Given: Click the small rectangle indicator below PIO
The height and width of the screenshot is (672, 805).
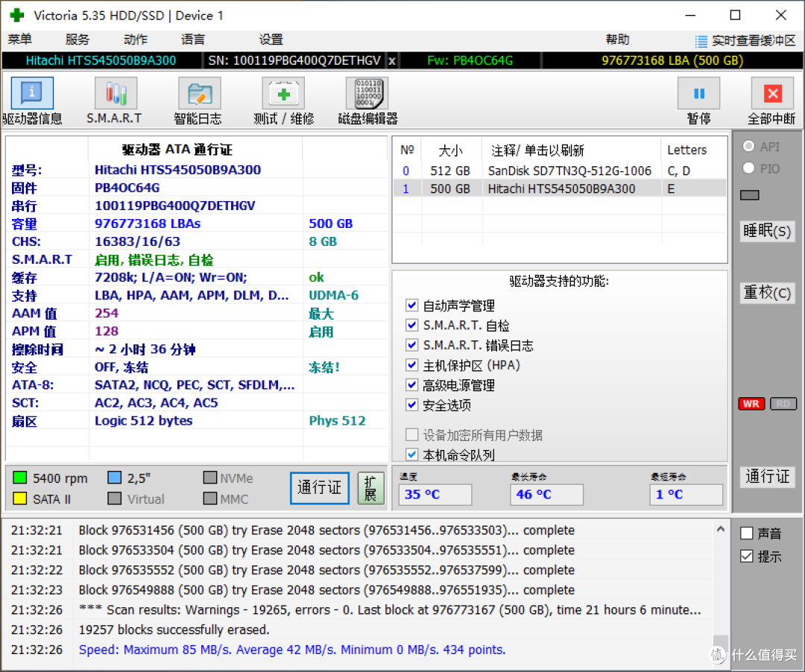Looking at the screenshot, I should click(750, 195).
